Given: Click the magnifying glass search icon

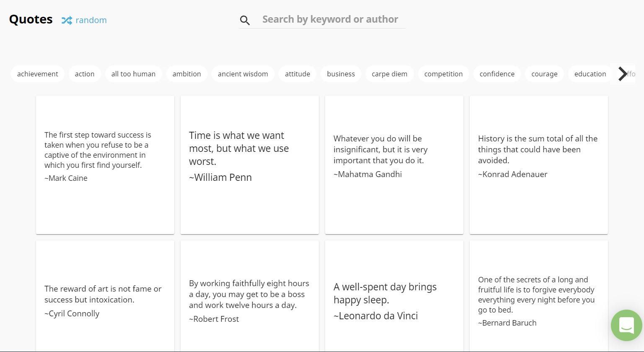Looking at the screenshot, I should pyautogui.click(x=245, y=20).
